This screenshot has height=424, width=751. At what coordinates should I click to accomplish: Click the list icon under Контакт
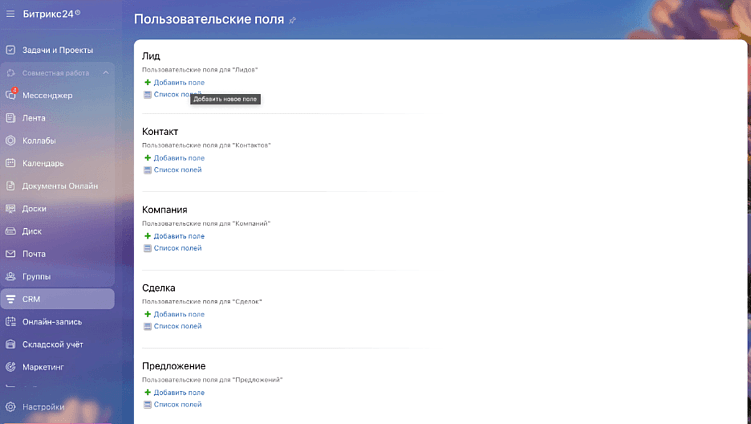click(148, 170)
